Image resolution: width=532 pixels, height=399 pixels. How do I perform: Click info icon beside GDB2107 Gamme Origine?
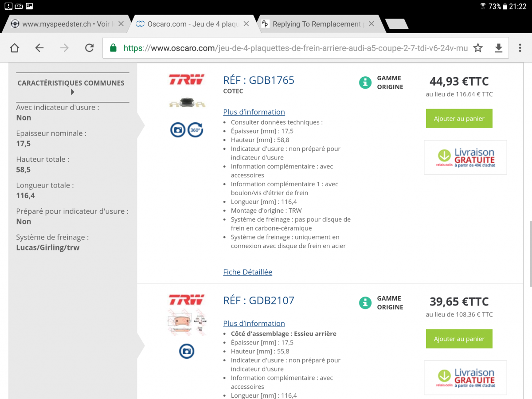tap(365, 303)
